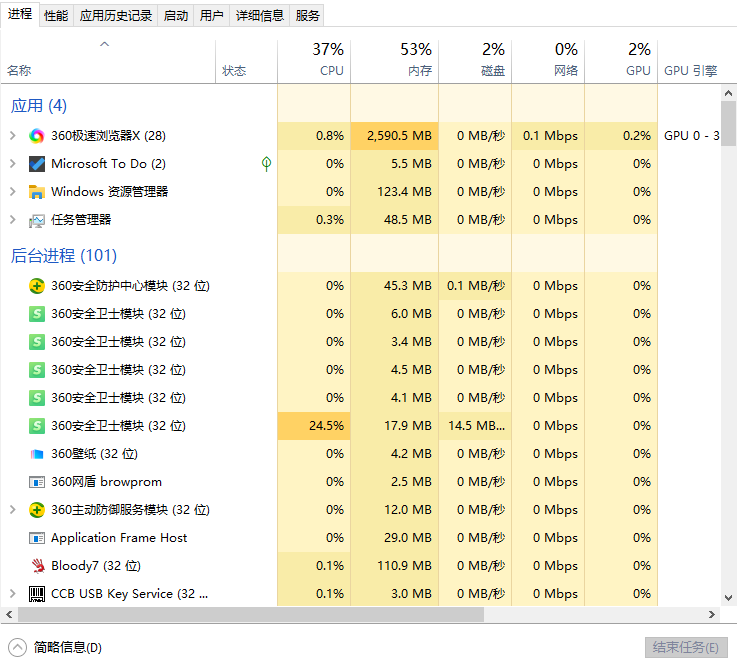Select the 24.5% CPU cell
The width and height of the screenshot is (737, 672).
click(314, 426)
